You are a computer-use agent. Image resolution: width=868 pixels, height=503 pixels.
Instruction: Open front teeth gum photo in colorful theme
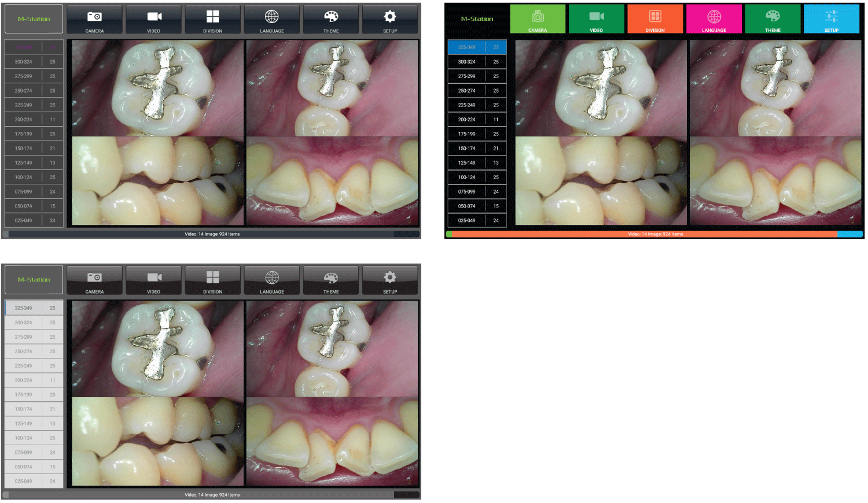pyautogui.click(x=775, y=181)
